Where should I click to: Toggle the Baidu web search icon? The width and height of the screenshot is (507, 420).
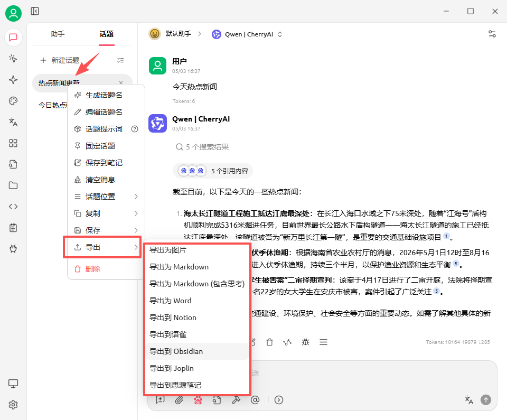198,400
